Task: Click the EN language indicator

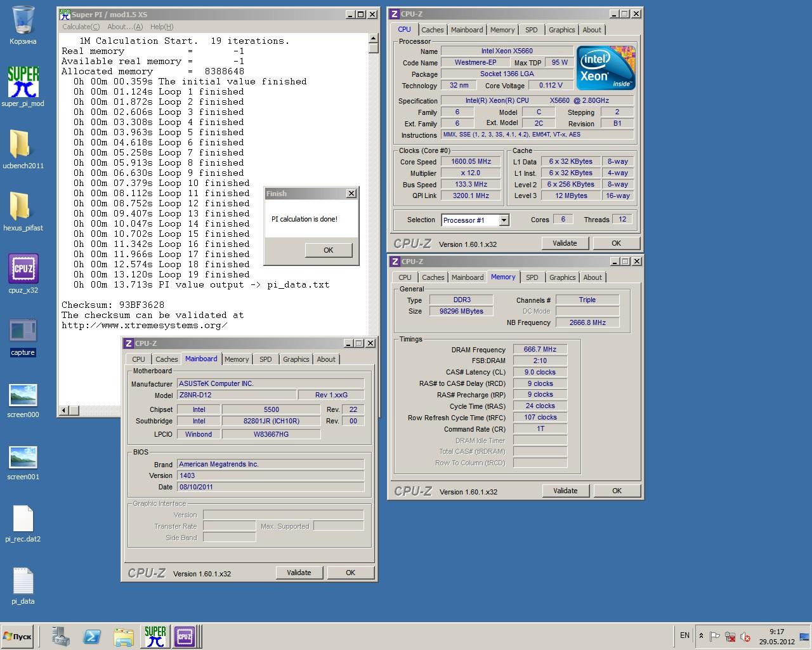Action: click(x=684, y=635)
